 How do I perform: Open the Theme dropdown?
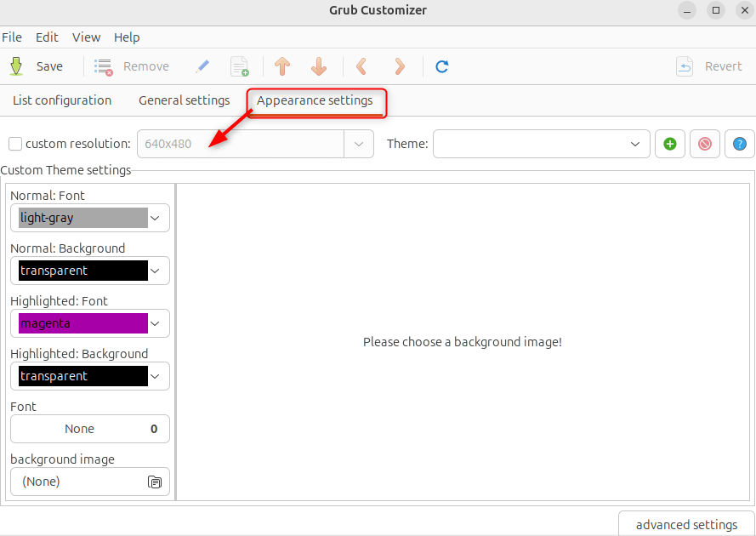tap(542, 144)
